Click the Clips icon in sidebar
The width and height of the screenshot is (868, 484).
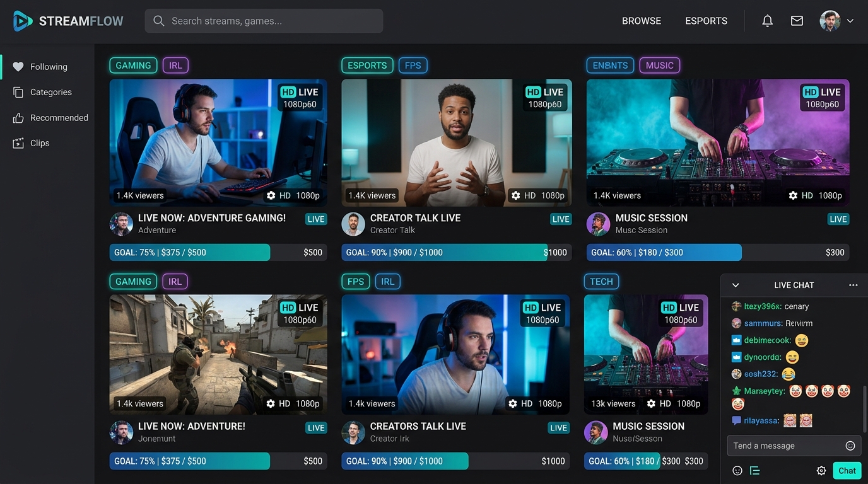click(x=18, y=143)
